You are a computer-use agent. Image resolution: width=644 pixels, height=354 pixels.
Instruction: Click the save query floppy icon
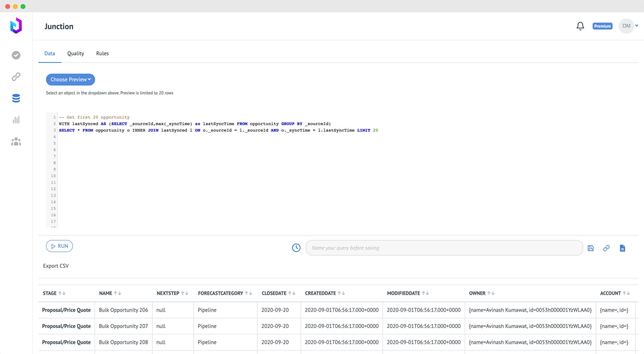click(591, 248)
